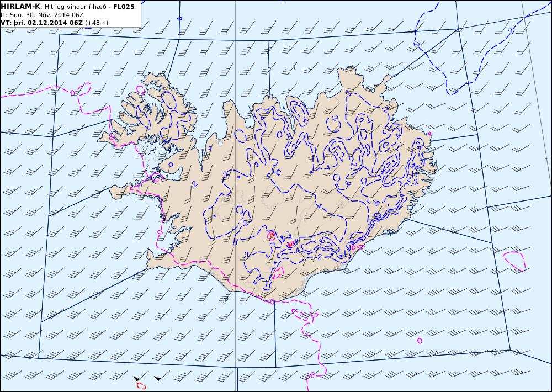Click the HIRLAM-K model title
Image resolution: width=552 pixels, height=392 pixels.
20,6
